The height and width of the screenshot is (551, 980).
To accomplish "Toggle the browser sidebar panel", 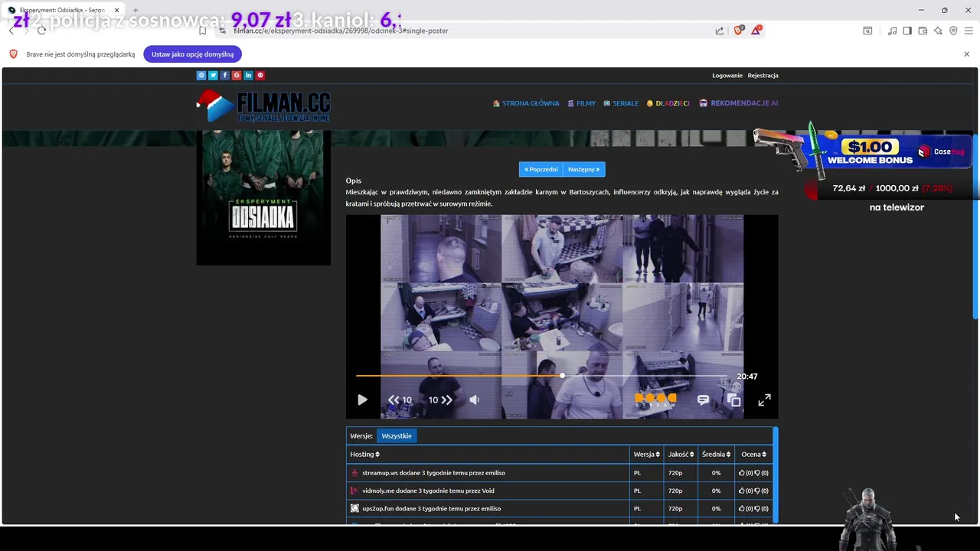I will pos(907,31).
